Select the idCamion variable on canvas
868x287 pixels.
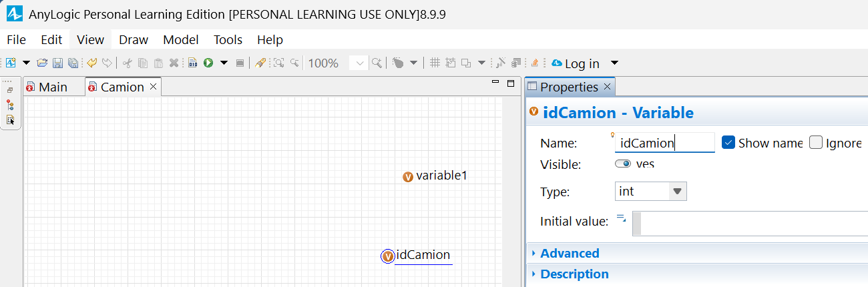tap(417, 255)
